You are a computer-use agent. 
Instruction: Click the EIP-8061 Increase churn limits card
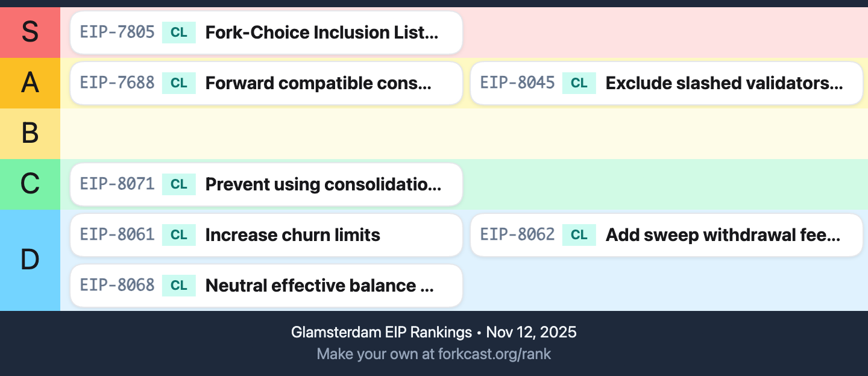click(x=266, y=235)
